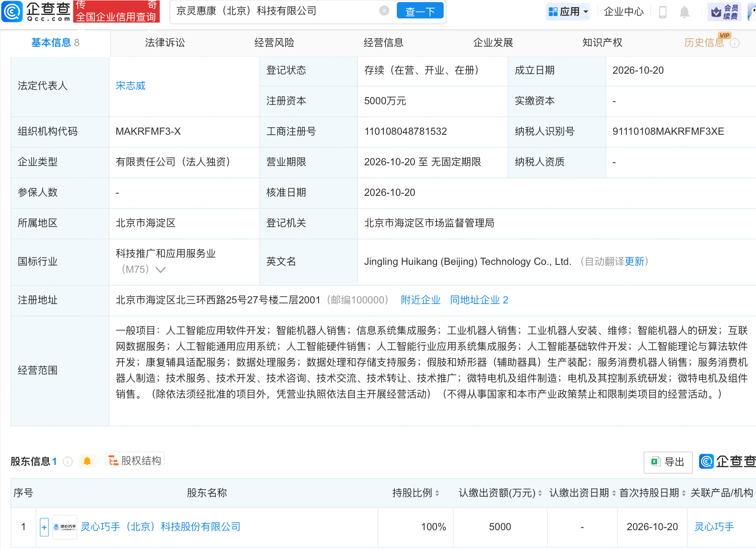Click the Qcc.com logo icon
Viewport: 756px width, 549px height.
point(12,11)
